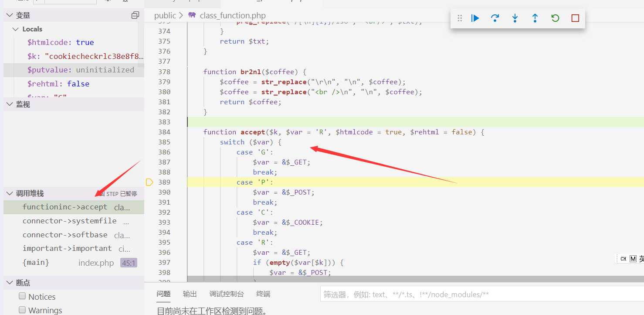Switch to the 终端 tab
Image resolution: width=644 pixels, height=315 pixels.
coord(263,294)
